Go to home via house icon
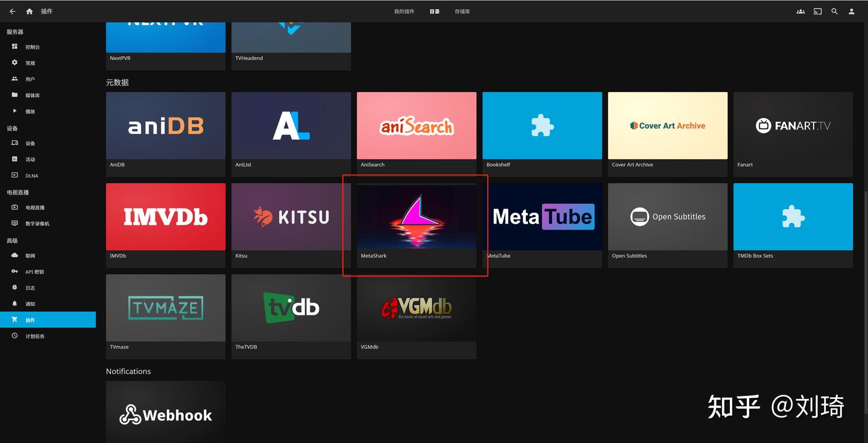 click(29, 11)
